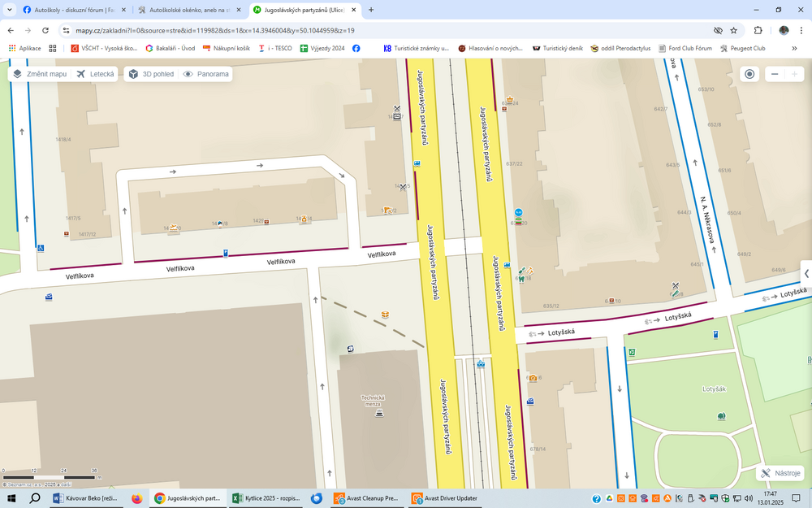View site information icon in address bar

pyautogui.click(x=67, y=31)
